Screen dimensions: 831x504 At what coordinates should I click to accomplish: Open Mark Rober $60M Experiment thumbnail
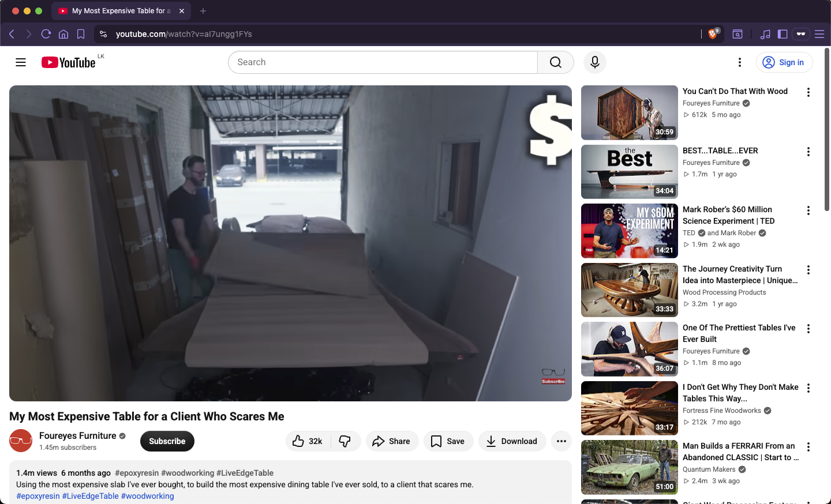[630, 231]
